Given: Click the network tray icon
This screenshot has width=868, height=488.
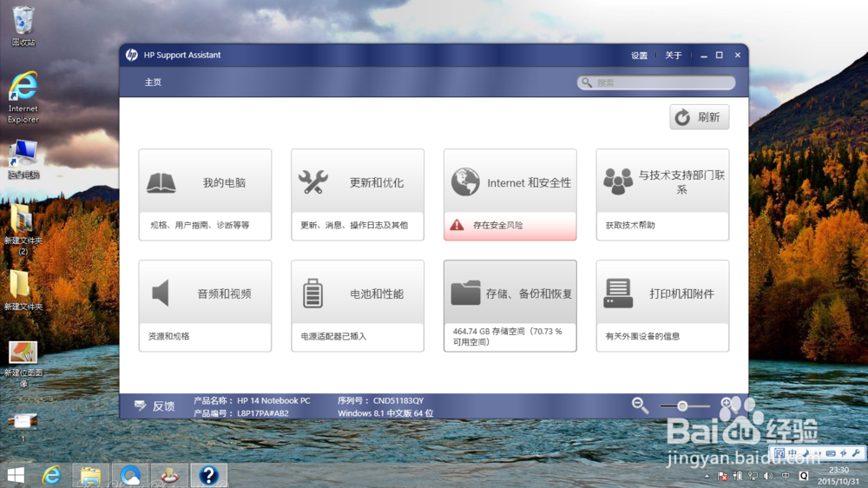Looking at the screenshot, I should [753, 476].
